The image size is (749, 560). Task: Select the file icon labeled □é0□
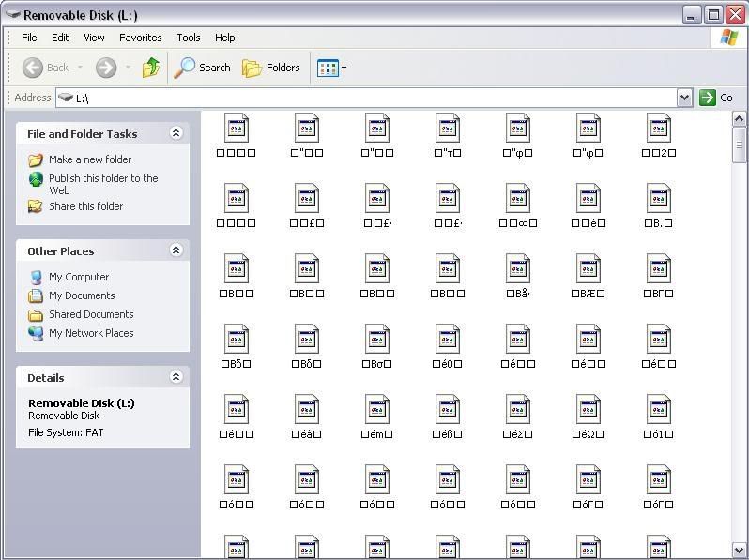(x=447, y=339)
